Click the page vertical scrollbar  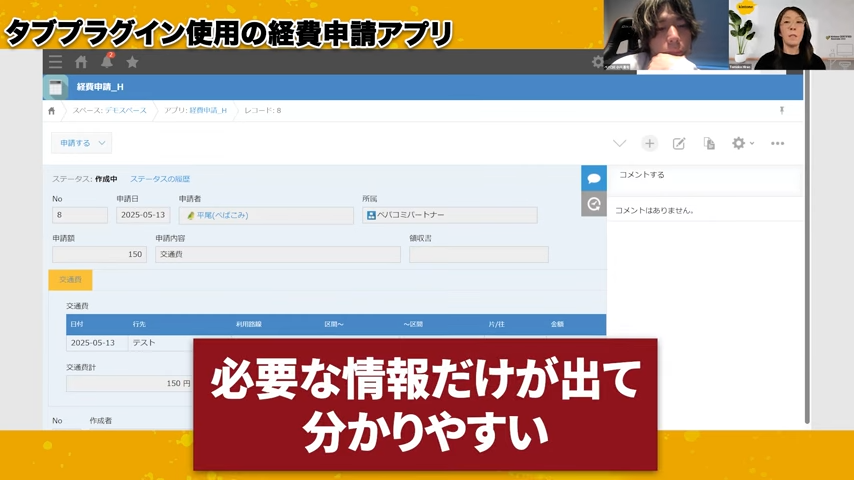coord(807,246)
